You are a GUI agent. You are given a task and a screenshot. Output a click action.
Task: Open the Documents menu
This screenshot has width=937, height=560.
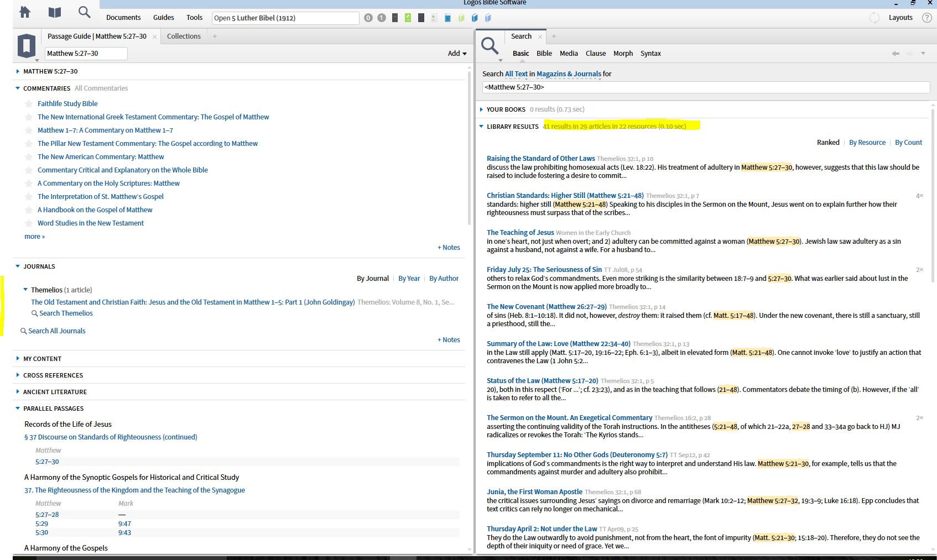click(123, 18)
